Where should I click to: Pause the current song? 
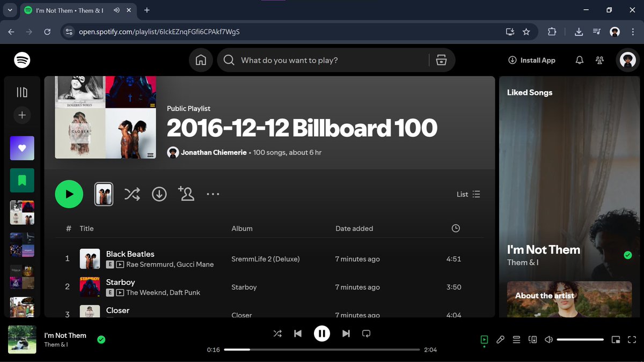tap(322, 334)
